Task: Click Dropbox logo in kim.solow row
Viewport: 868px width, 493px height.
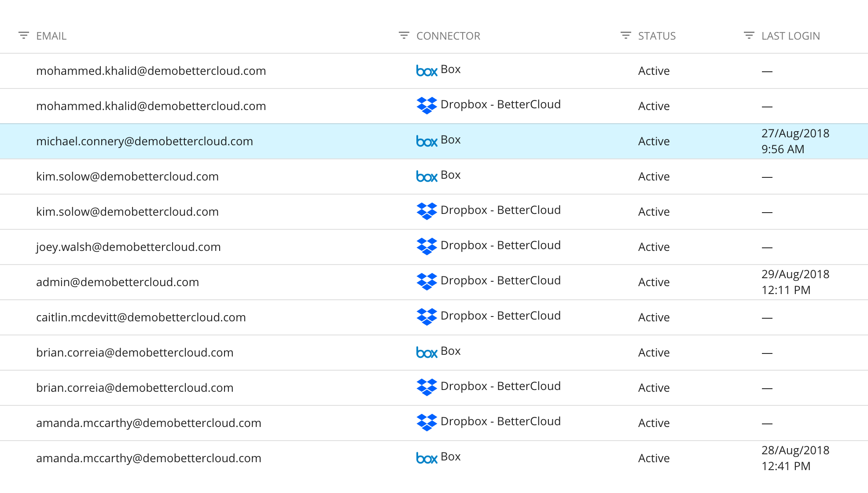Action: coord(427,211)
